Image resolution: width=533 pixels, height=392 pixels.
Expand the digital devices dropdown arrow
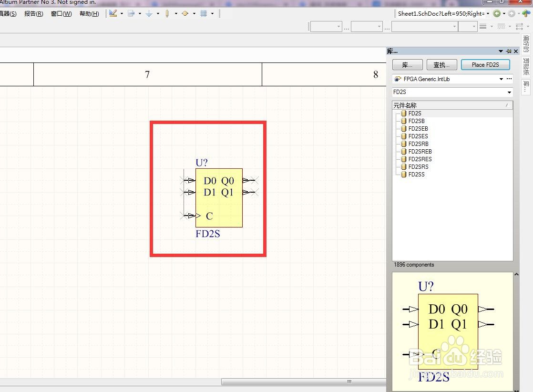(176, 14)
